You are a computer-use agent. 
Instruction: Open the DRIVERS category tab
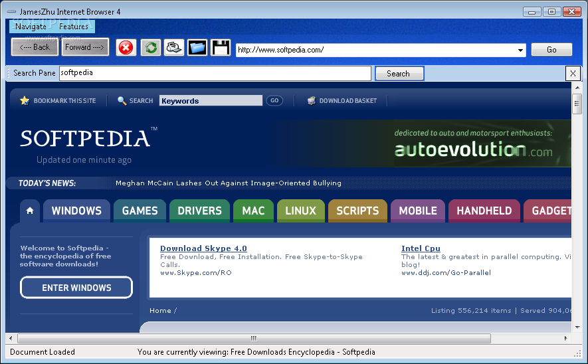199,211
